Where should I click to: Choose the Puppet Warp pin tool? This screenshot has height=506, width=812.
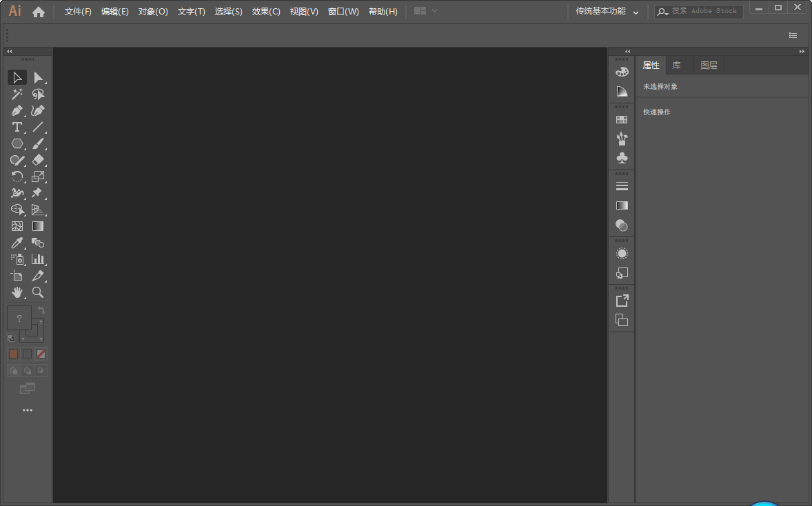pyautogui.click(x=38, y=193)
